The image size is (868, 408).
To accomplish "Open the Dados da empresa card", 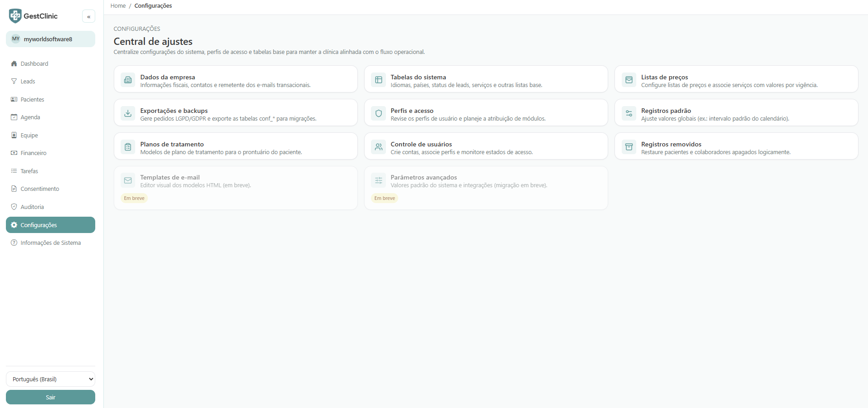I will [235, 79].
